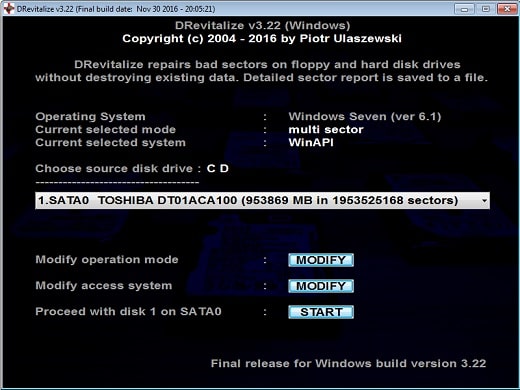The image size is (520, 390).
Task: Click 'Current selected mode' label
Action: click(x=105, y=130)
